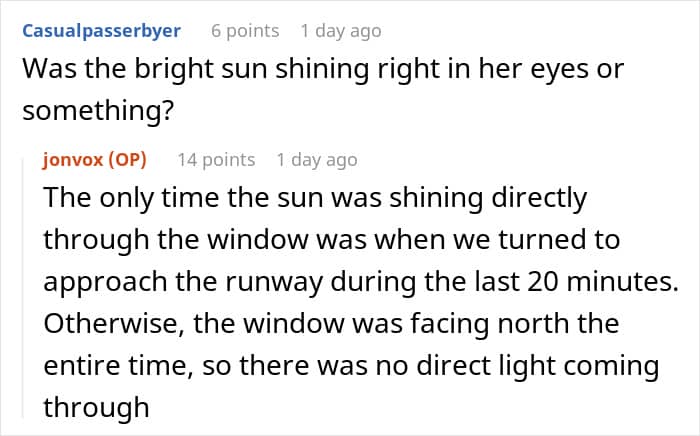Click the line starting 'entire time, so there was'

click(351, 366)
